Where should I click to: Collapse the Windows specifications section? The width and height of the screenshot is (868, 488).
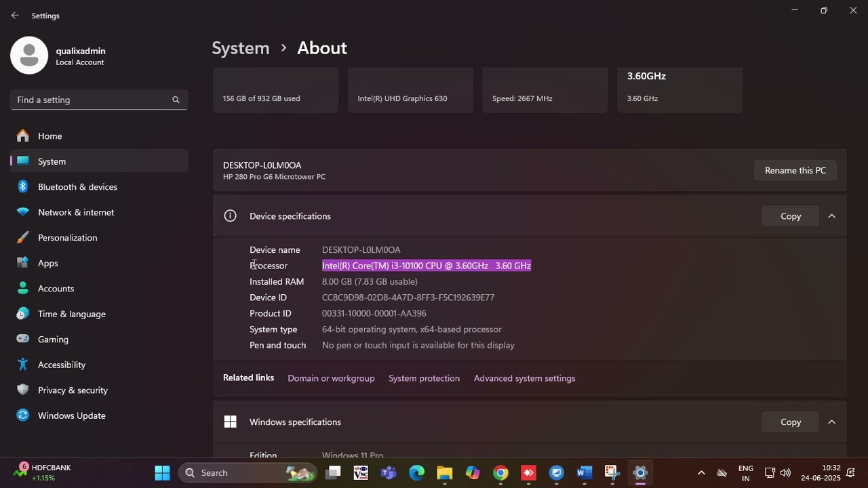click(x=832, y=422)
